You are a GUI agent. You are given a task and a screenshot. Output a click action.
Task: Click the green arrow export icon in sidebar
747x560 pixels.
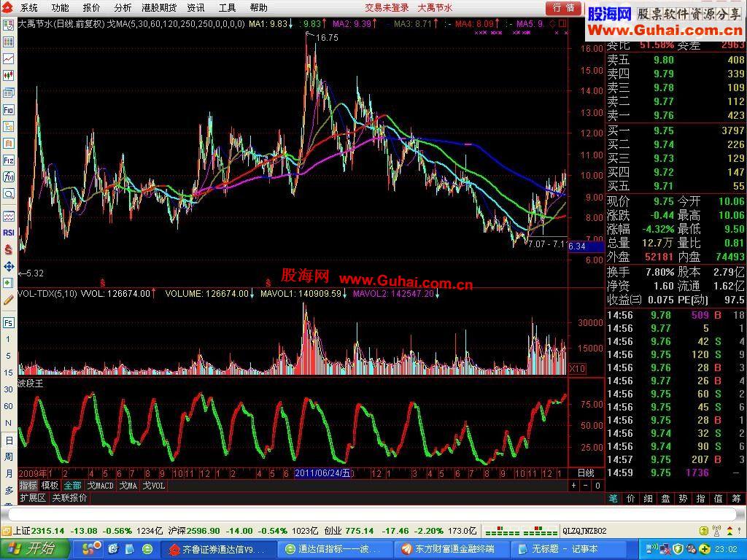(x=8, y=283)
